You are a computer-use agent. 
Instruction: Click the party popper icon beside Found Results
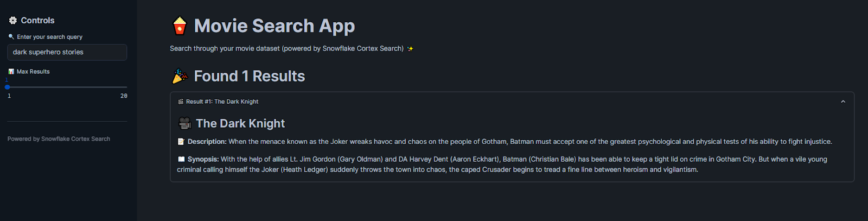click(x=180, y=77)
